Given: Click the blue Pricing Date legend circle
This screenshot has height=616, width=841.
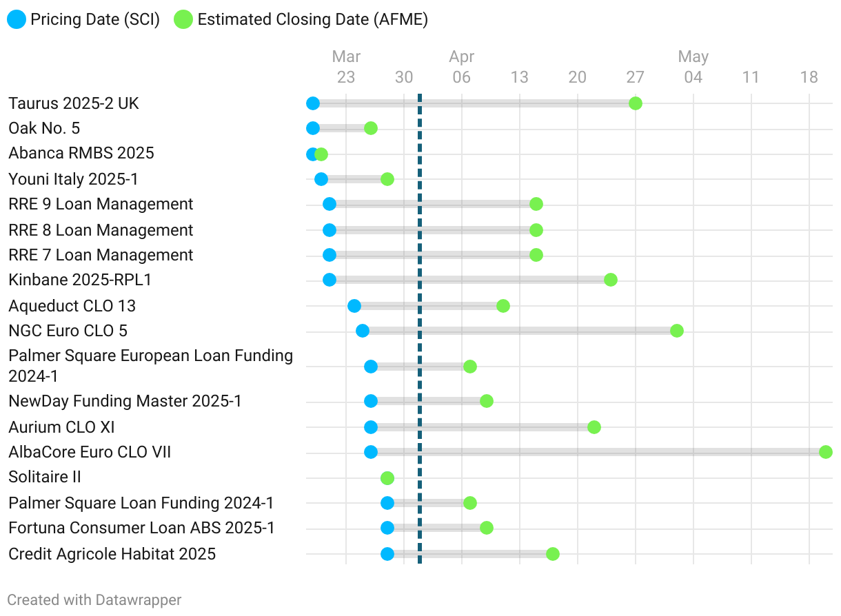Looking at the screenshot, I should point(17,19).
